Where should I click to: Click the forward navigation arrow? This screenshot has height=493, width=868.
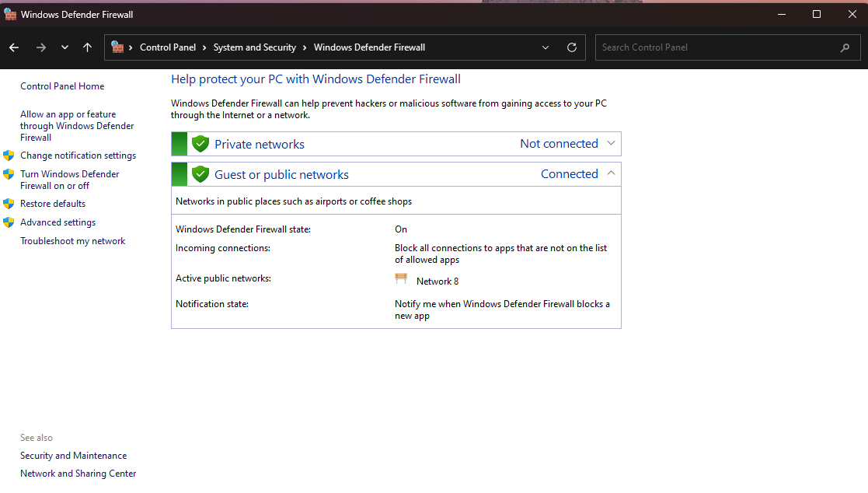[41, 47]
